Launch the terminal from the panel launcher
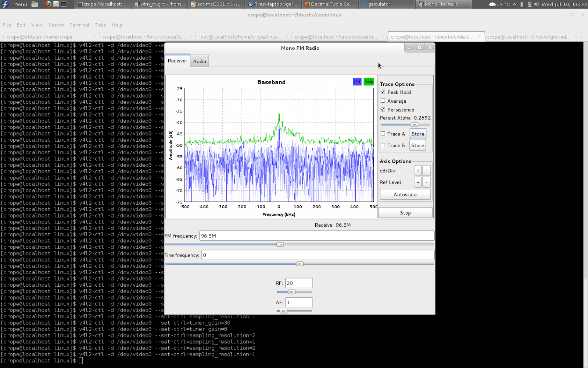Viewport: 588px width, 368px height. pos(64,4)
